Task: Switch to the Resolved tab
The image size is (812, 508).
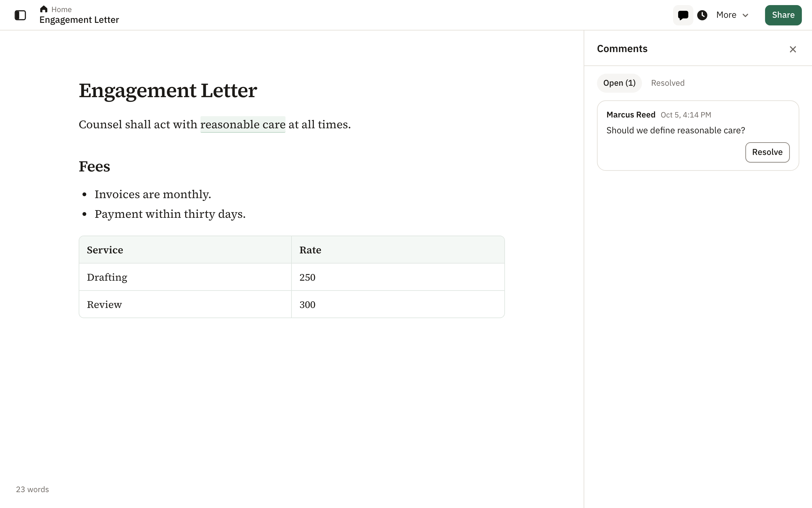Action: click(x=667, y=83)
